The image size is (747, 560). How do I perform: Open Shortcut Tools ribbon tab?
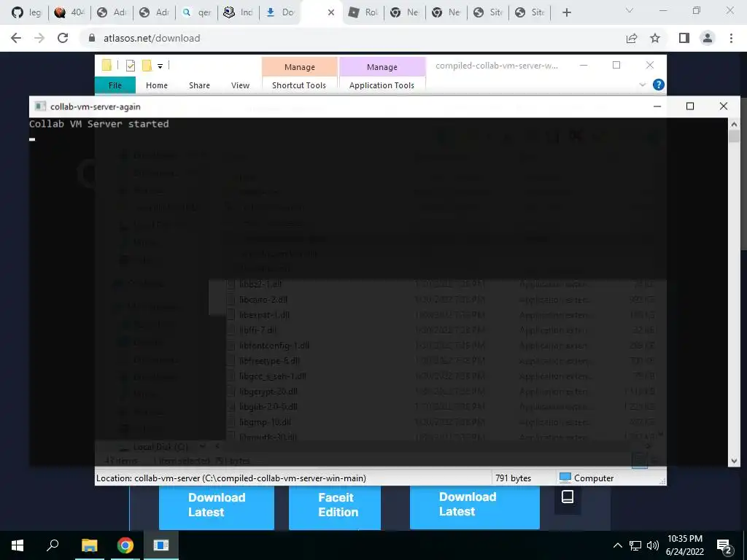click(x=299, y=85)
